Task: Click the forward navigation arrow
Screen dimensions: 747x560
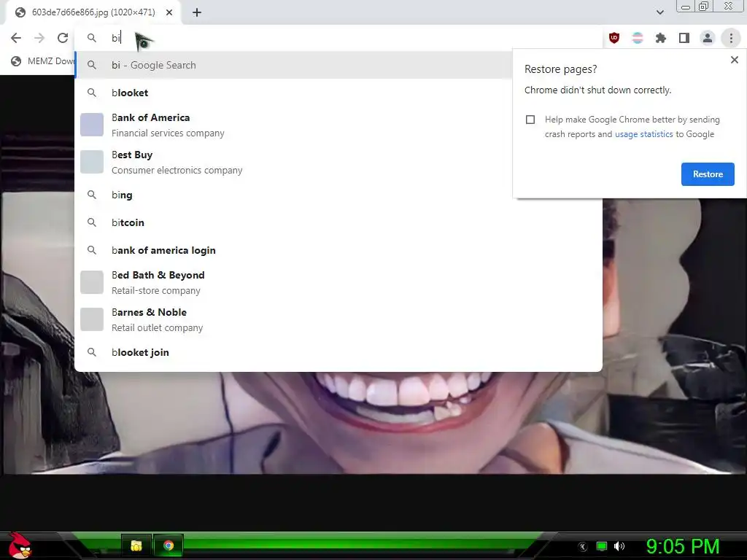Action: (x=39, y=38)
